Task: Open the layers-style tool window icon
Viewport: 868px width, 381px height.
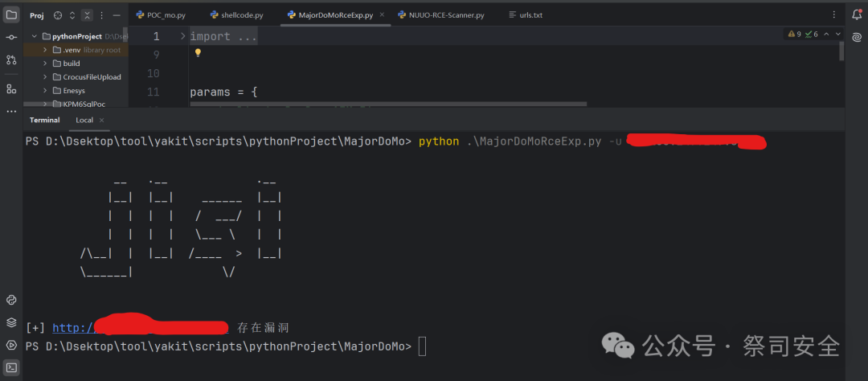Action: click(x=11, y=322)
